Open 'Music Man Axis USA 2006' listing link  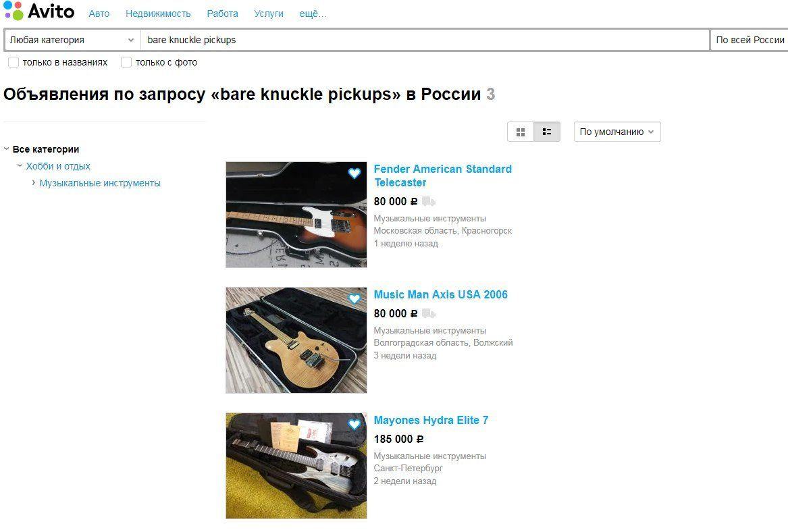coord(441,294)
